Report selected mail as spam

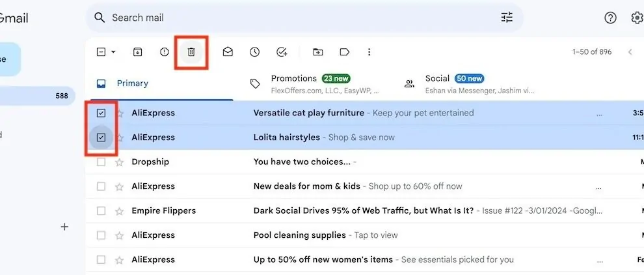165,52
